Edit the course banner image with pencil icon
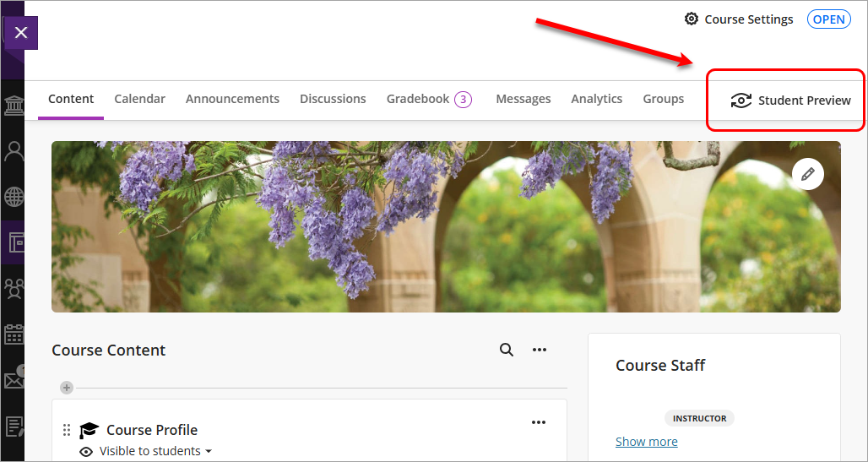868x462 pixels. (x=808, y=174)
